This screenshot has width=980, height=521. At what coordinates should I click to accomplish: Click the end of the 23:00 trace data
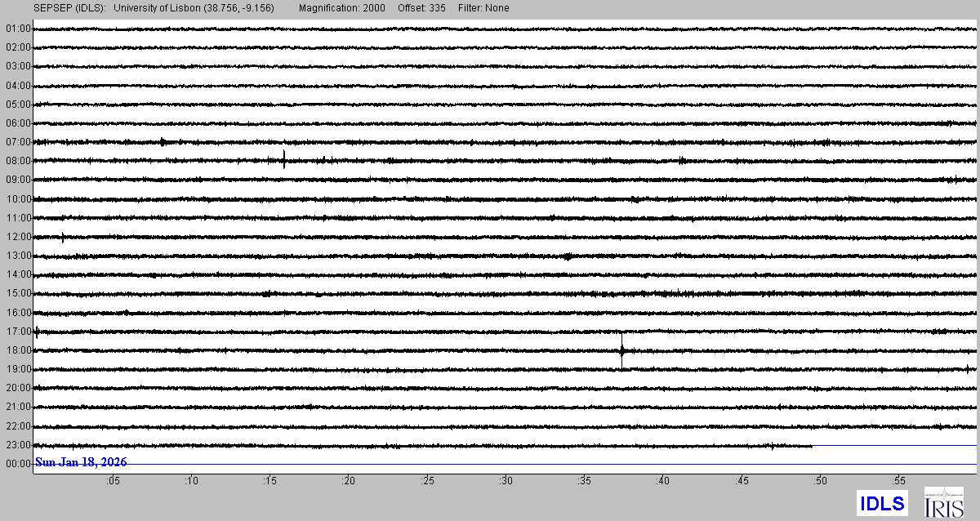point(811,446)
